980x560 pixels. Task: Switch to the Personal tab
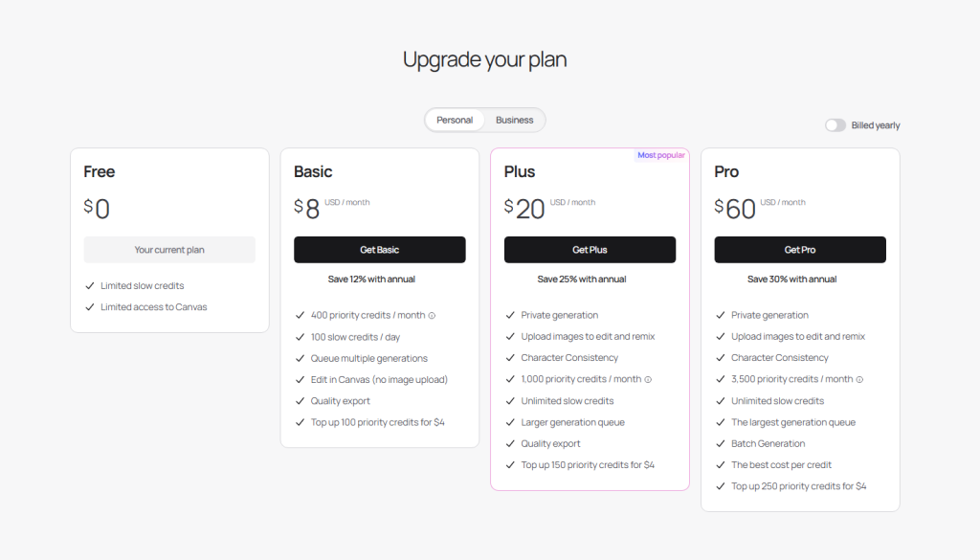[455, 121]
